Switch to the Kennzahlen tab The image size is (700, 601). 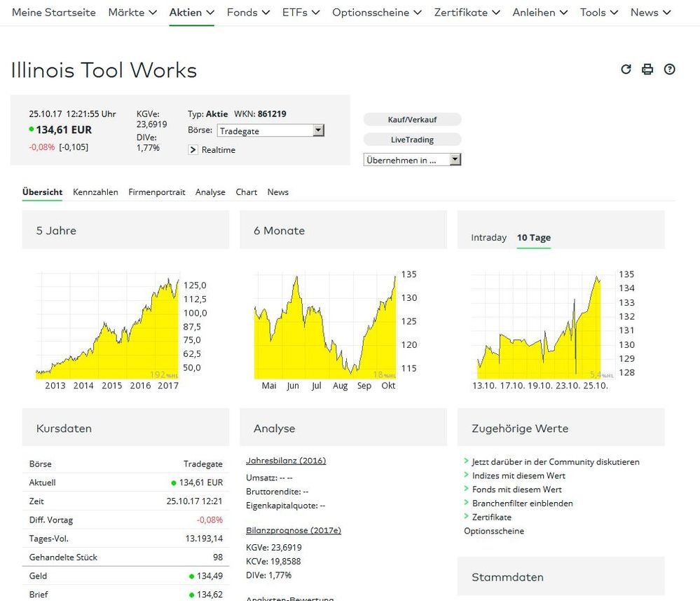tap(95, 192)
